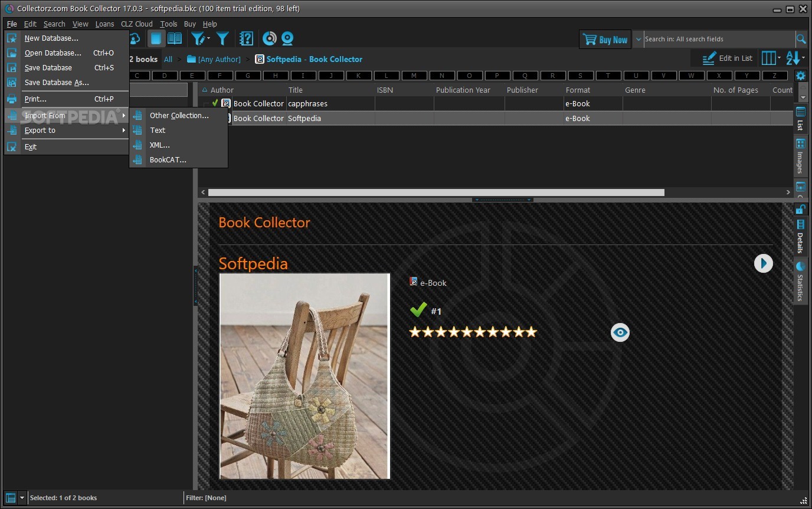Open the status bar layout dropdown arrow
Screen dimensions: 812x509
[x=22, y=498]
